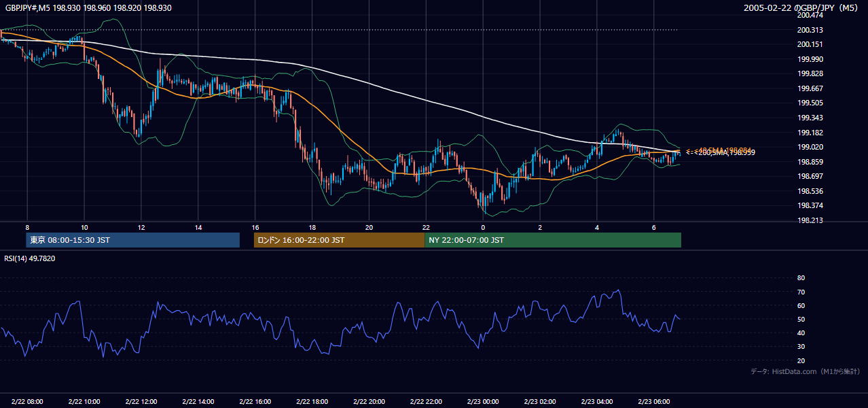Click price axis label 198.697
The height and width of the screenshot is (408, 868).
pyautogui.click(x=810, y=176)
